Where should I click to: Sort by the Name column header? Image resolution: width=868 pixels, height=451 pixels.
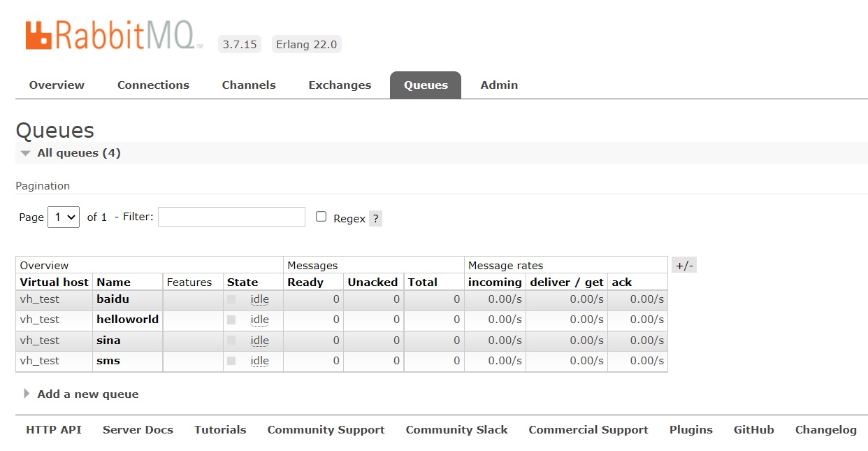(114, 282)
